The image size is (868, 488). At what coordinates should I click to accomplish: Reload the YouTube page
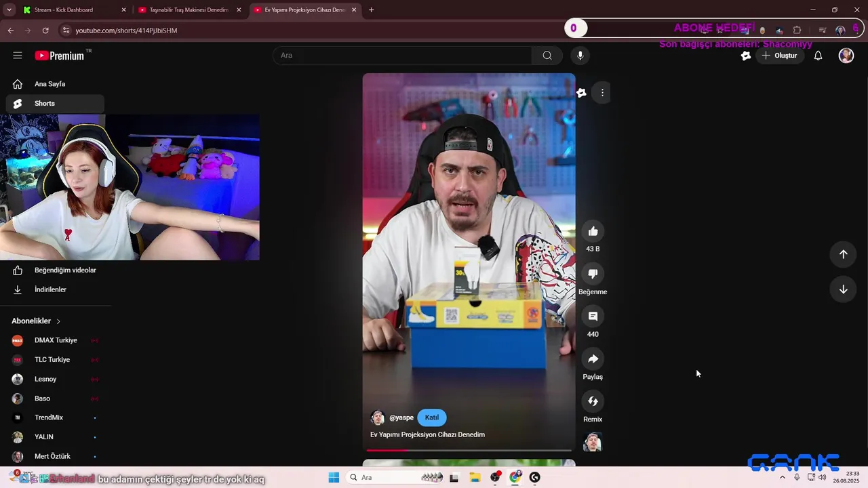45,30
